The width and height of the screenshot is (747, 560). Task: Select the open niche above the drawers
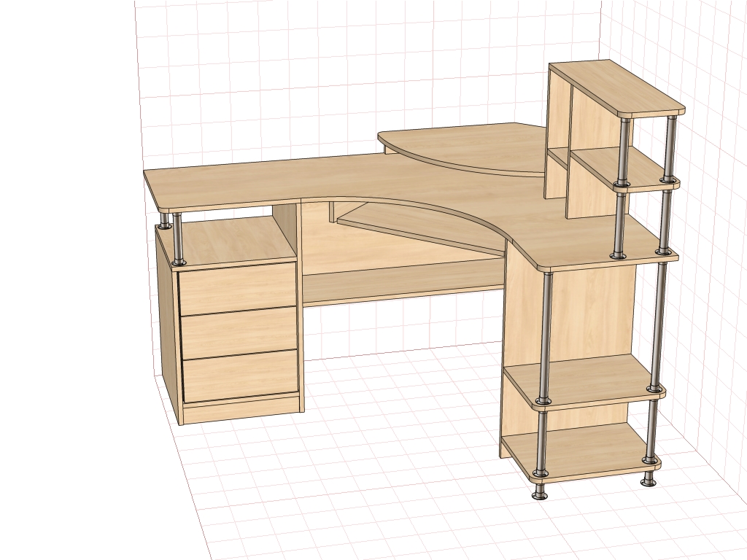233,239
